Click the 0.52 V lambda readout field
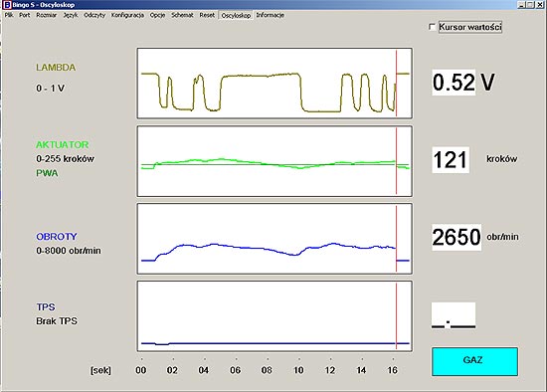Image resolution: width=547 pixels, height=392 pixels. (454, 83)
